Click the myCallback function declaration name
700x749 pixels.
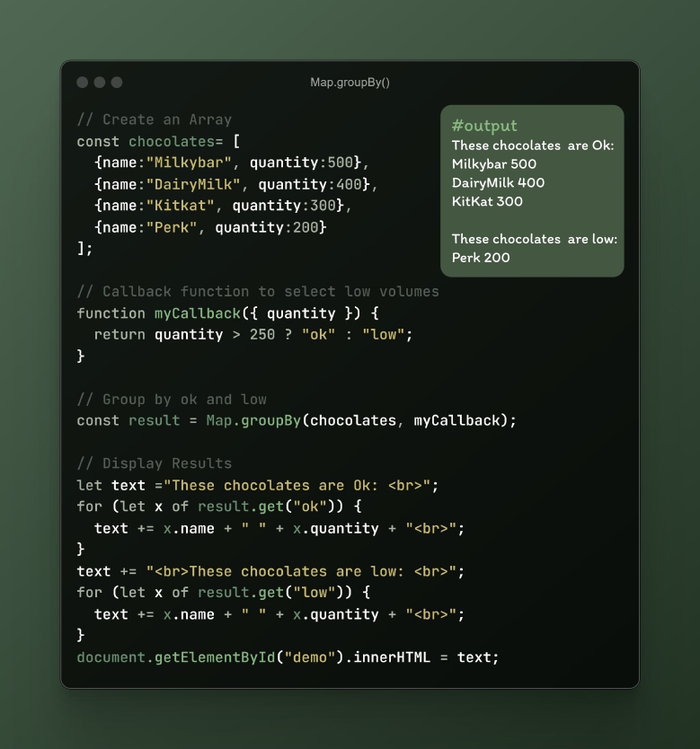tap(198, 313)
